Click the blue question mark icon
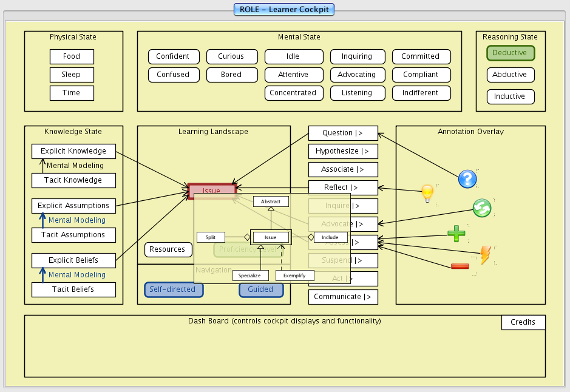Screen dimensions: 570x392 [467, 179]
